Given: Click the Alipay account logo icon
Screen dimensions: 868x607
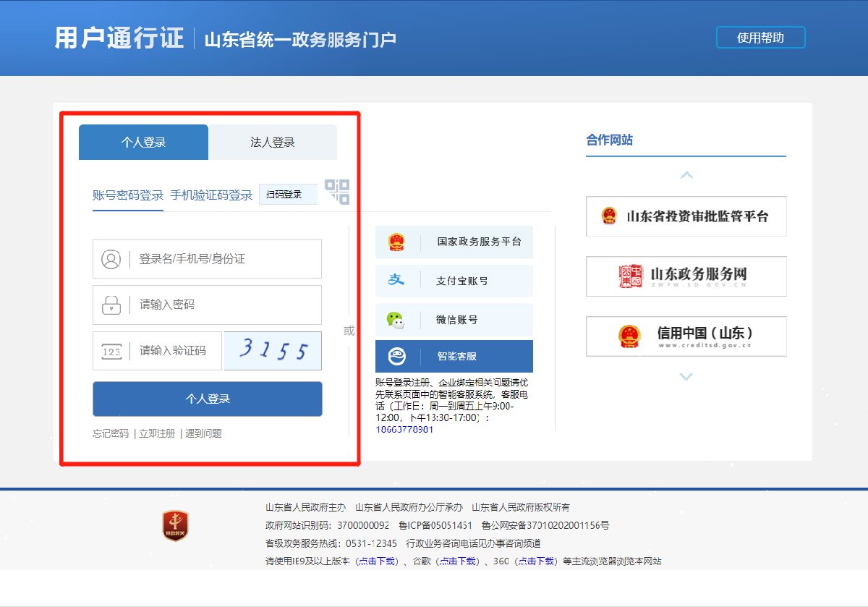Looking at the screenshot, I should pyautogui.click(x=396, y=280).
